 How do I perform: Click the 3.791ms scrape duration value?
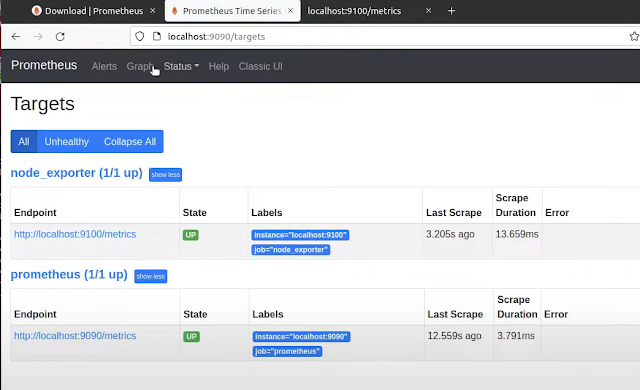(x=516, y=336)
